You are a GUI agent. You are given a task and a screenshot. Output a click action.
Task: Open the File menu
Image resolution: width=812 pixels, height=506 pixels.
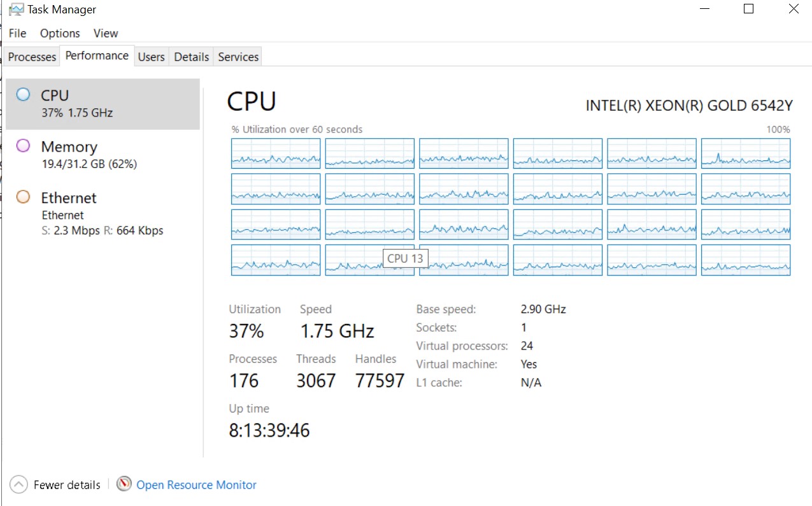click(17, 33)
